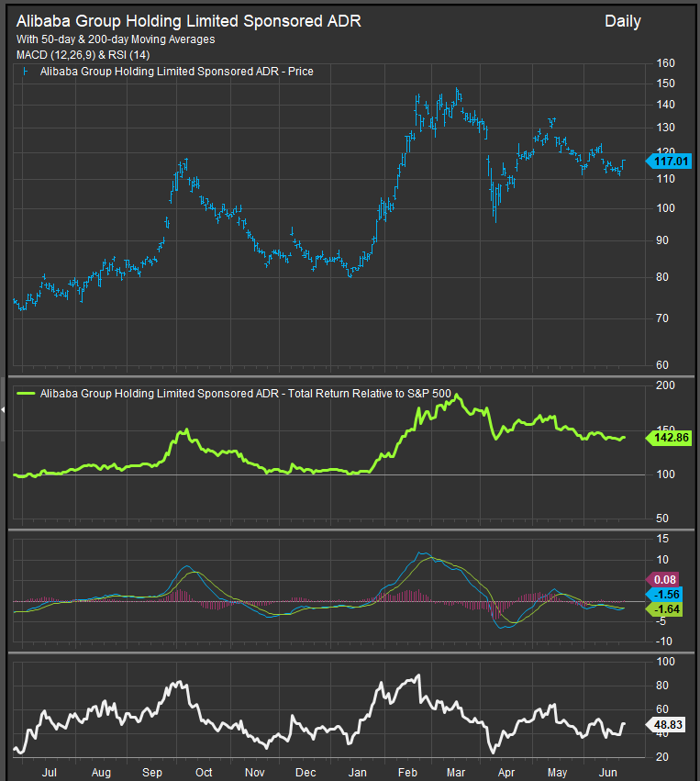This screenshot has height=781, width=700.
Task: Click the 100 label on the RSI axis
Action: coord(666,662)
